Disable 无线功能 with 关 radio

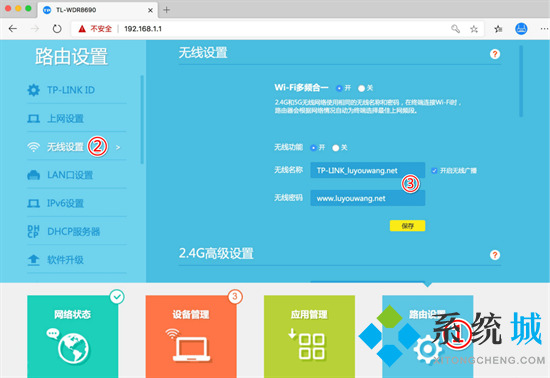pyautogui.click(x=336, y=148)
